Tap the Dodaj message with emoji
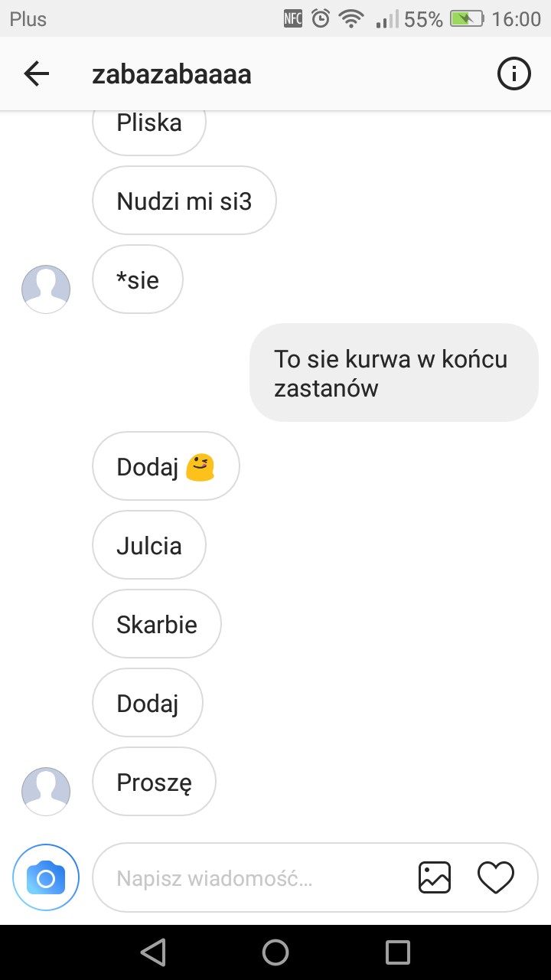This screenshot has width=551, height=980. pyautogui.click(x=166, y=466)
